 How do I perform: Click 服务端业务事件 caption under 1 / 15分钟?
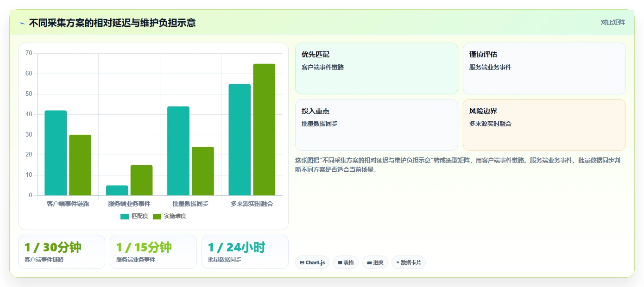point(136,260)
